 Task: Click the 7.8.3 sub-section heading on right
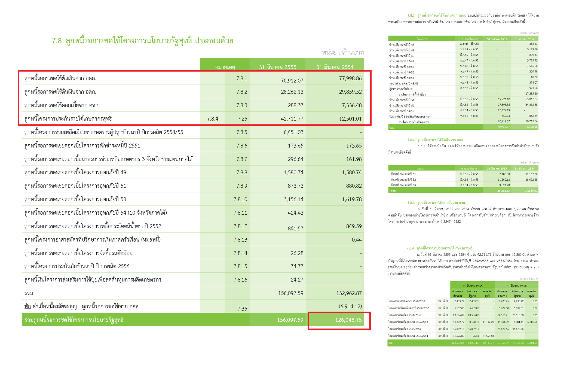436,203
